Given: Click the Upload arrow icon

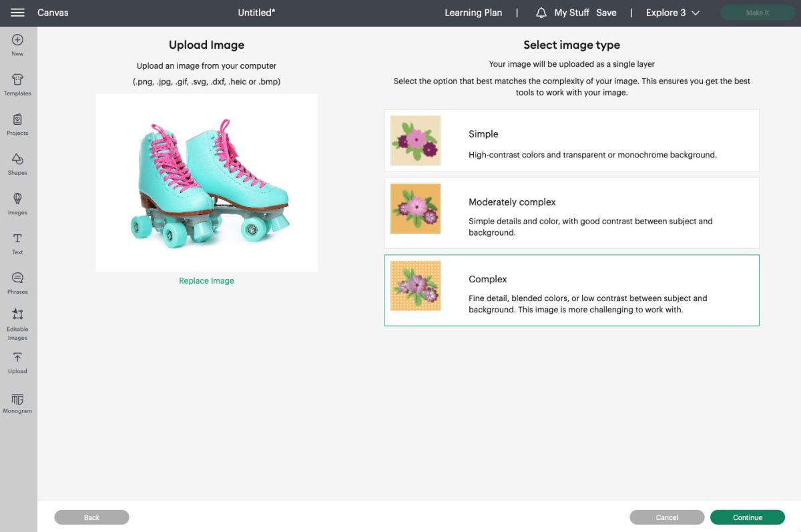Looking at the screenshot, I should [17, 358].
